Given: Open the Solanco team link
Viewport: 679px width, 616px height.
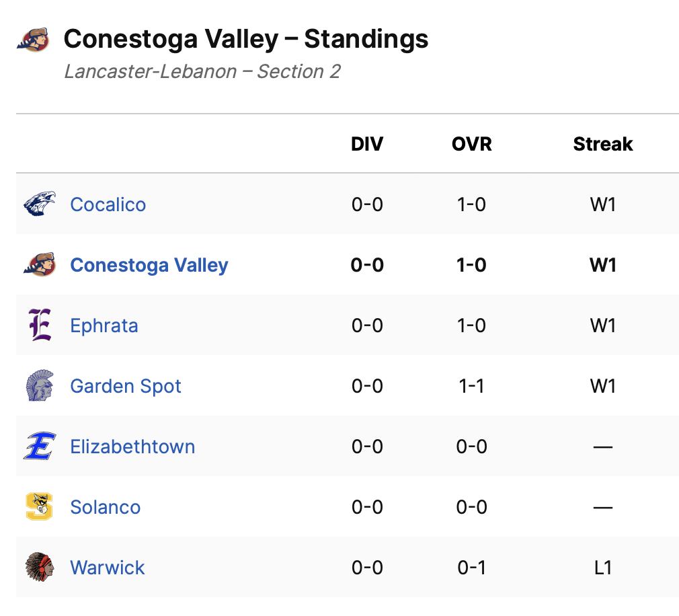Looking at the screenshot, I should click(106, 507).
